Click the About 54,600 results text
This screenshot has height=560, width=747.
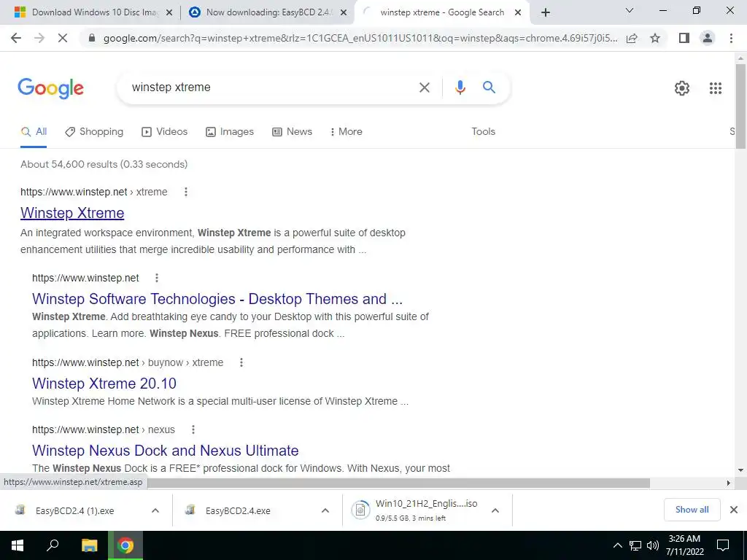[x=104, y=164]
